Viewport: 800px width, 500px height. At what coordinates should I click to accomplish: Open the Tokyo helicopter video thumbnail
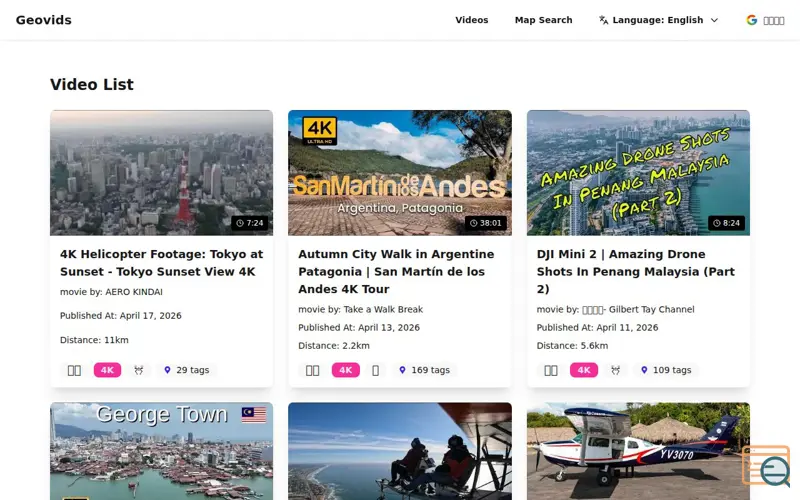click(x=161, y=172)
